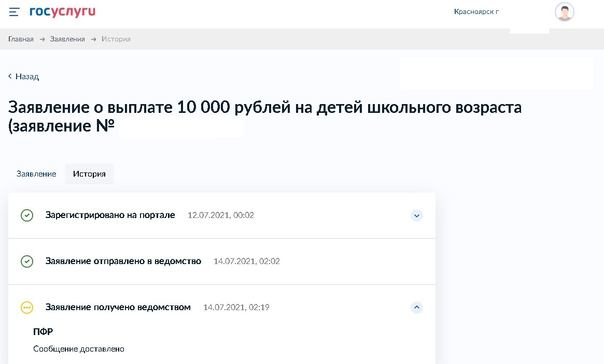Viewport: 604px width, 364px height.
Task: Click the Заявление отправлено в ведомство row title
Action: 123,261
